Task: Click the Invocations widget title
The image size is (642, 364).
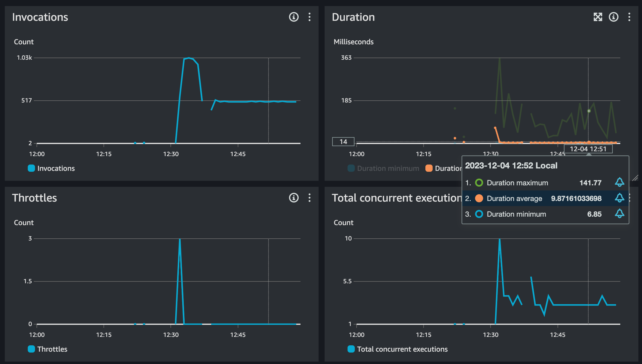Action: [x=40, y=17]
